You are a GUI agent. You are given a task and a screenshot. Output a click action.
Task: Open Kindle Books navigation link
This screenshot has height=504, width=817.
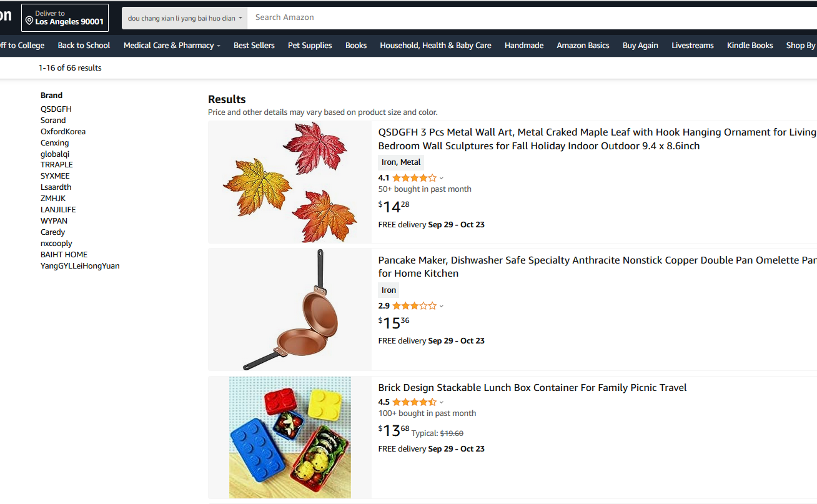750,46
